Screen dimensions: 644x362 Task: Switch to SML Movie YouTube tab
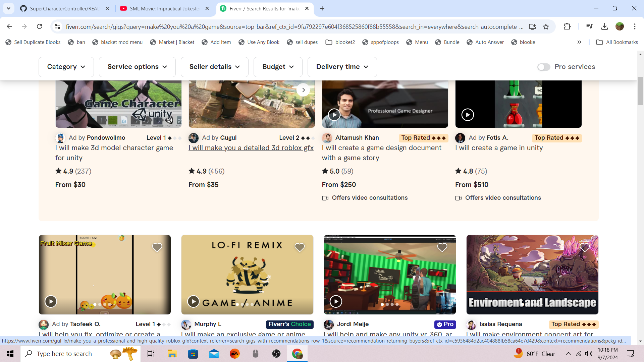coord(164,8)
